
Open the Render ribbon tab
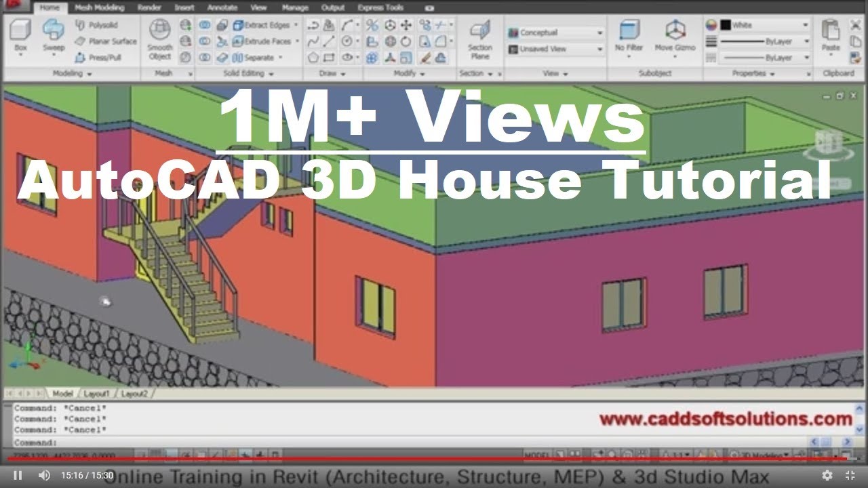pyautogui.click(x=149, y=7)
